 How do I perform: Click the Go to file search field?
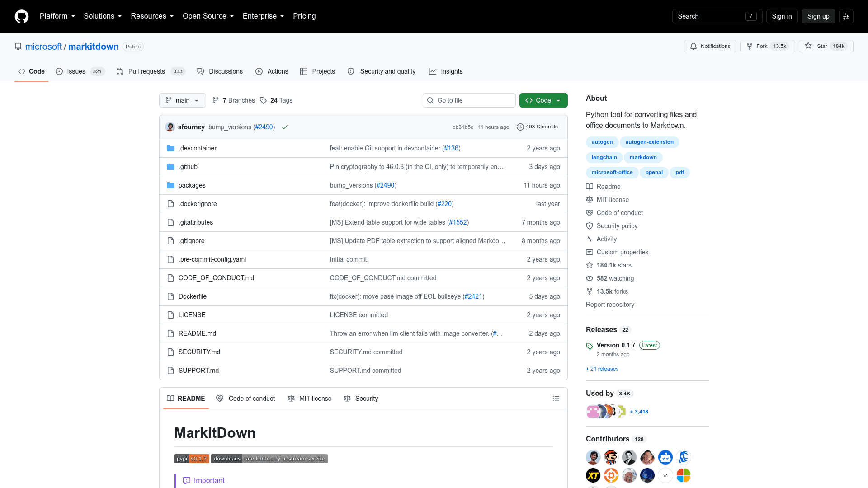pyautogui.click(x=469, y=100)
